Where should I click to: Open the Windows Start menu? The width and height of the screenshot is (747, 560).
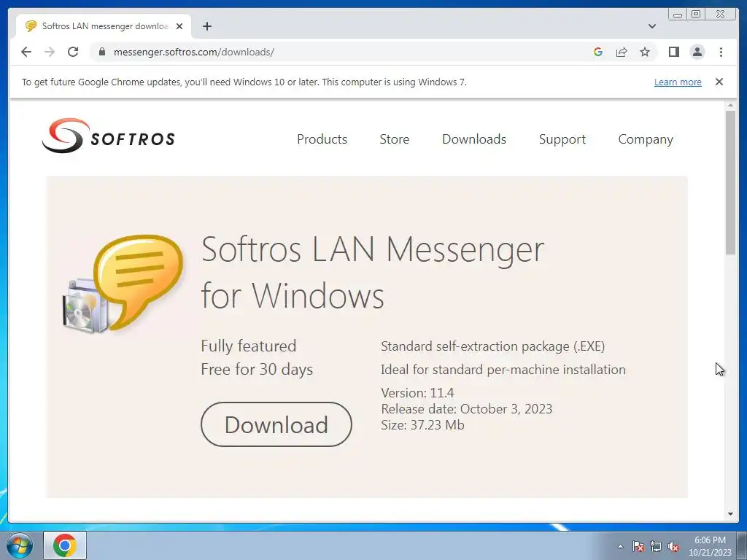20,545
